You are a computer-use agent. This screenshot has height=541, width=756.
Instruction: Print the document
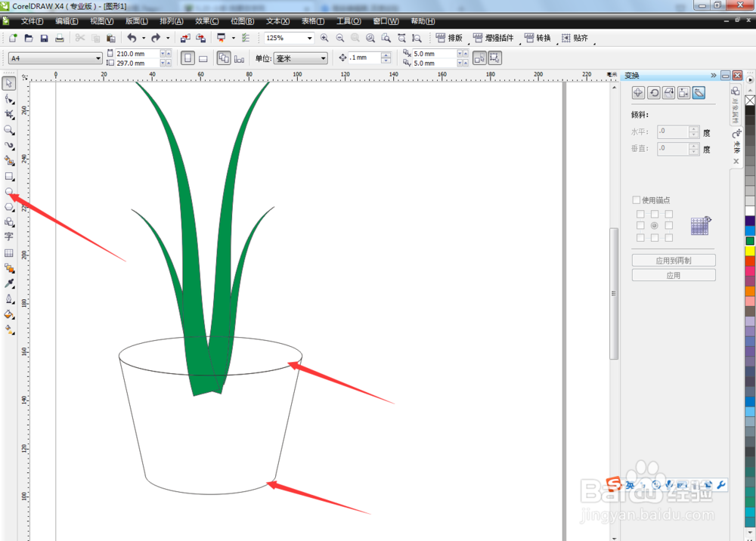[59, 38]
